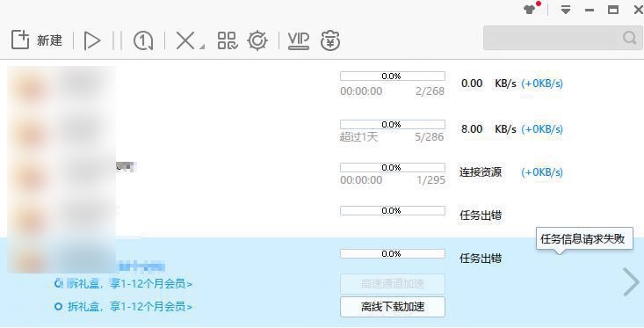Select the 5/286 source count
This screenshot has height=328, width=644.
tap(430, 137)
